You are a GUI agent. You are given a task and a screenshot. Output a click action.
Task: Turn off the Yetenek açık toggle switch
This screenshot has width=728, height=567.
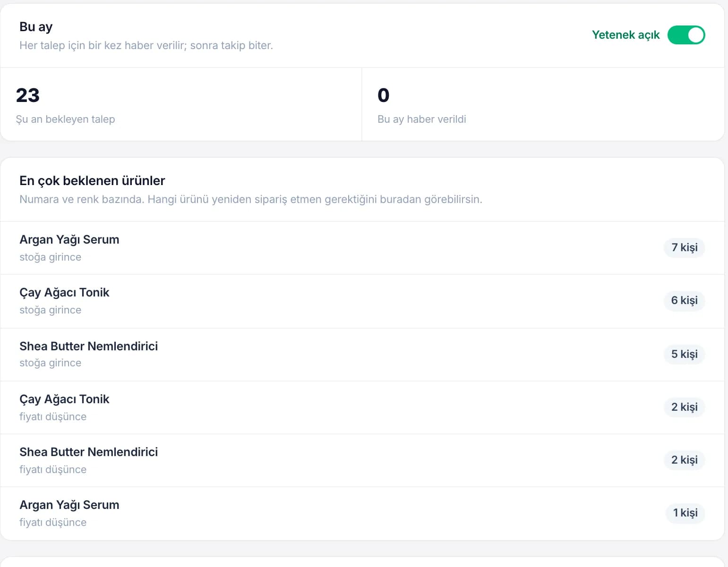tap(686, 35)
